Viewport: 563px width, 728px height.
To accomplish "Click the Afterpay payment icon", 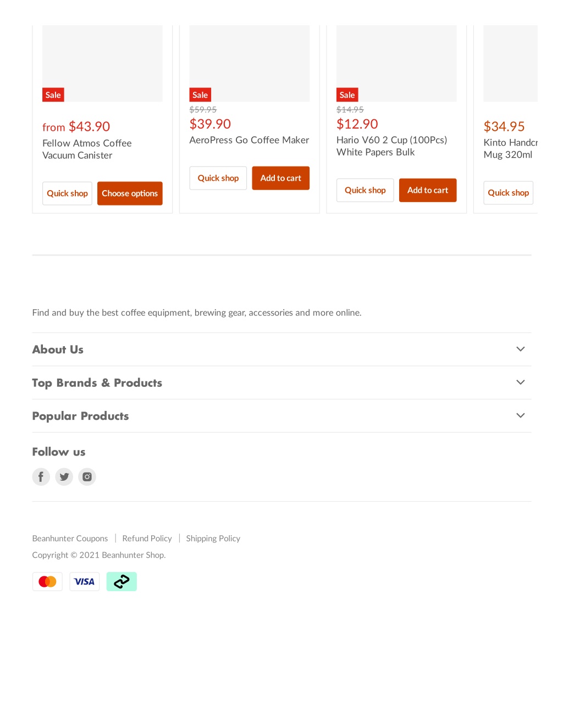I will tap(122, 581).
